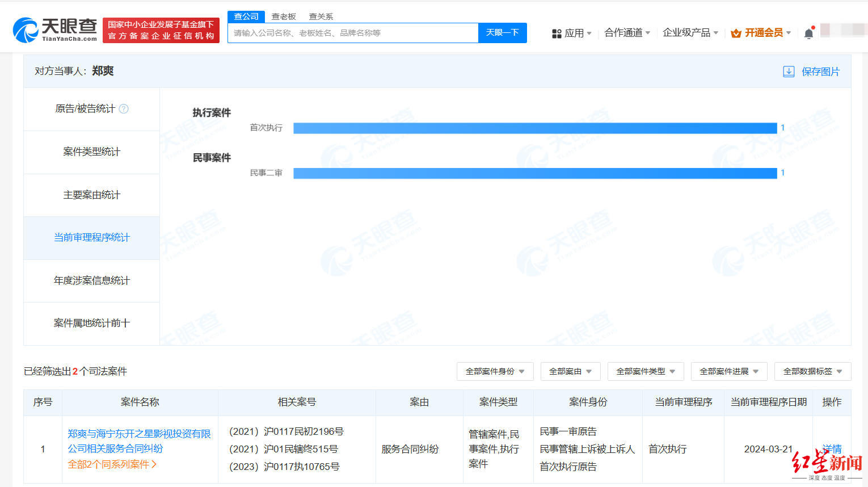Click the apps grid icon
This screenshot has height=487, width=868.
(557, 33)
